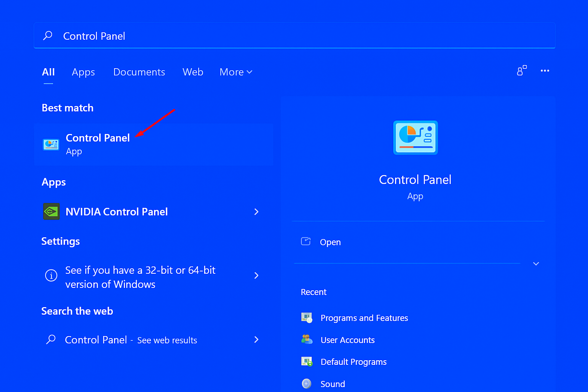Click the Settings section heading
This screenshot has height=392, width=588.
pos(60,241)
